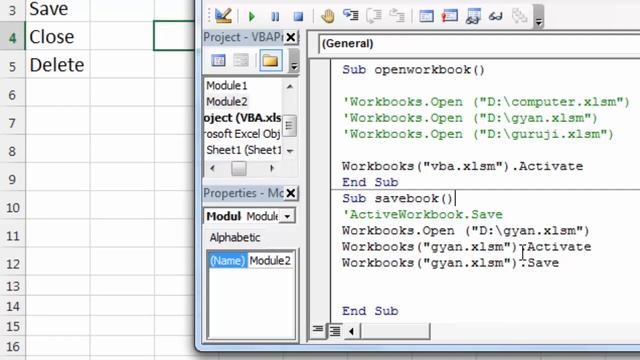The width and height of the screenshot is (640, 360).
Task: Click project tree scroll left arrow
Action: click(x=212, y=168)
